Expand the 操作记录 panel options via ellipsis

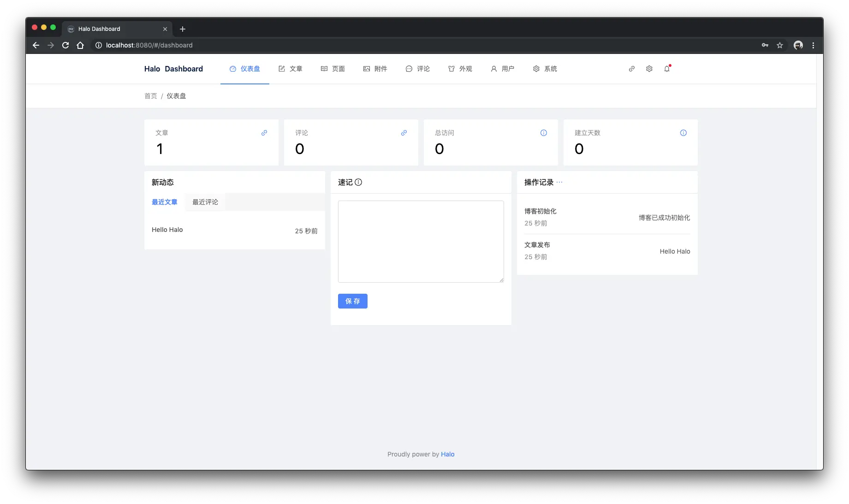[560, 182]
